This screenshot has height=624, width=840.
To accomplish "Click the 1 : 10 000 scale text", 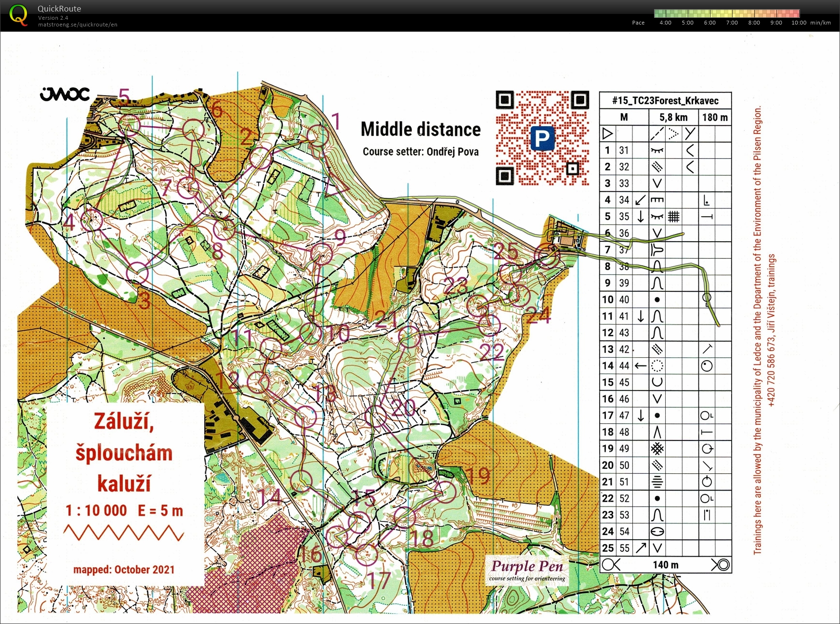I will [96, 510].
